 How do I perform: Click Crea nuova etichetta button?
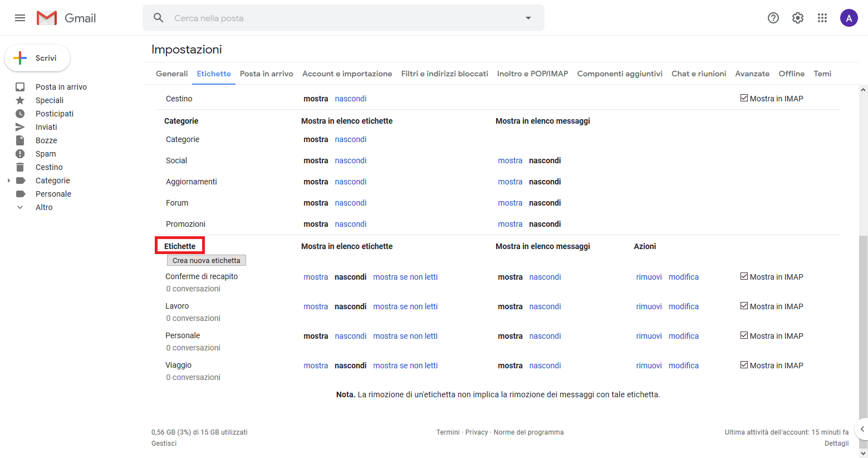207,260
